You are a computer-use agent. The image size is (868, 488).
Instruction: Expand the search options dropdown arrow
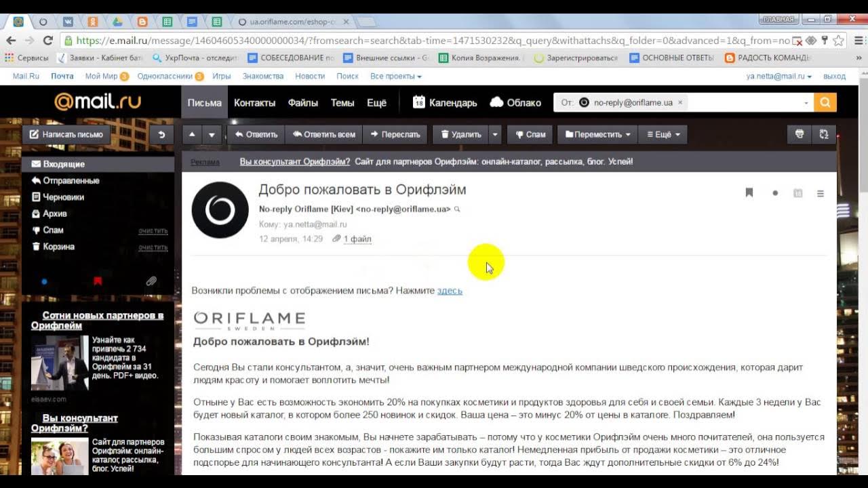[x=806, y=103]
